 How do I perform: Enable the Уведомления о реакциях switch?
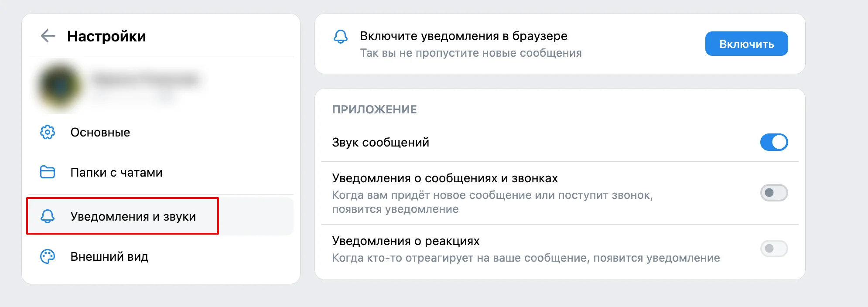774,249
